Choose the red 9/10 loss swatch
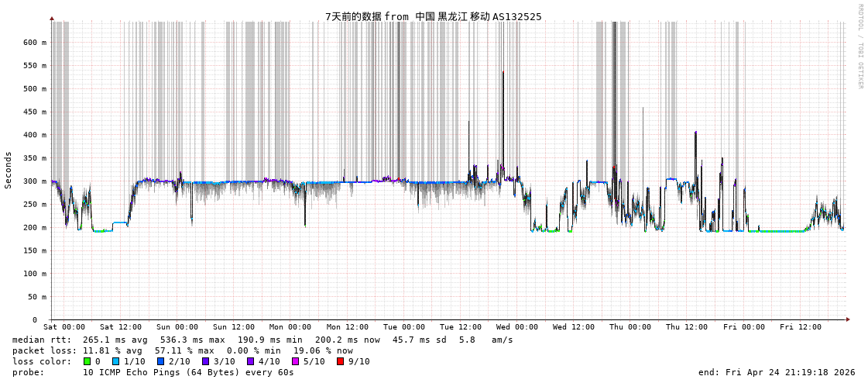The height and width of the screenshot is (383, 868). tap(340, 361)
